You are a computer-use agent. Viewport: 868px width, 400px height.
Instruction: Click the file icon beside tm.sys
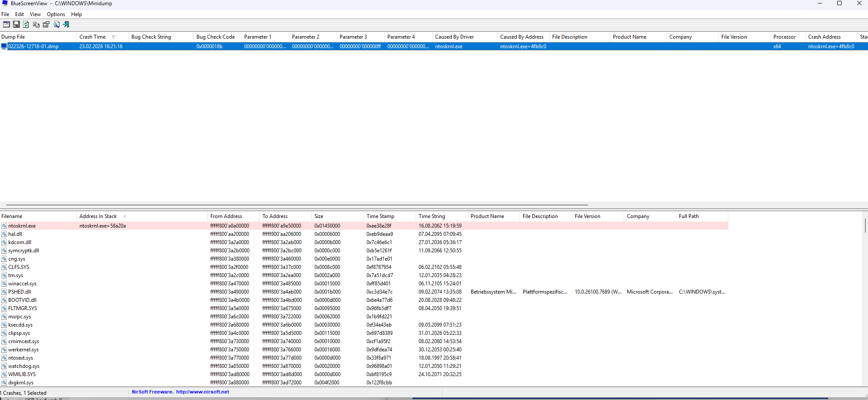coord(4,275)
